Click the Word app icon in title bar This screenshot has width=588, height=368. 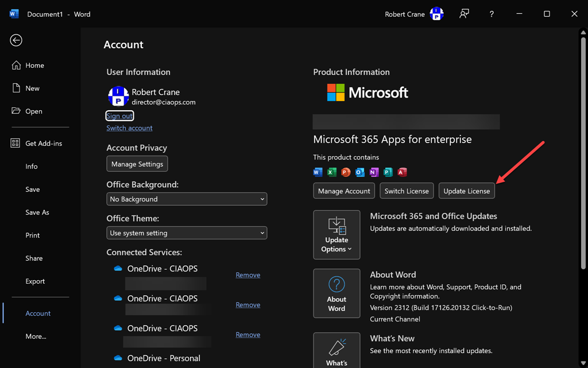14,14
